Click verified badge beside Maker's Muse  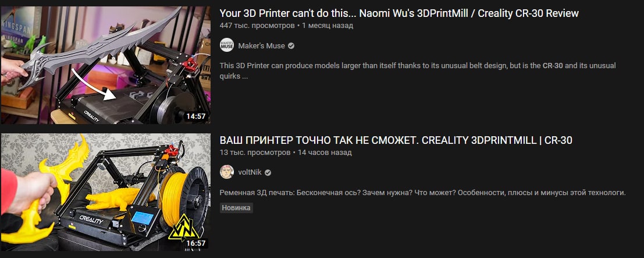pos(291,45)
